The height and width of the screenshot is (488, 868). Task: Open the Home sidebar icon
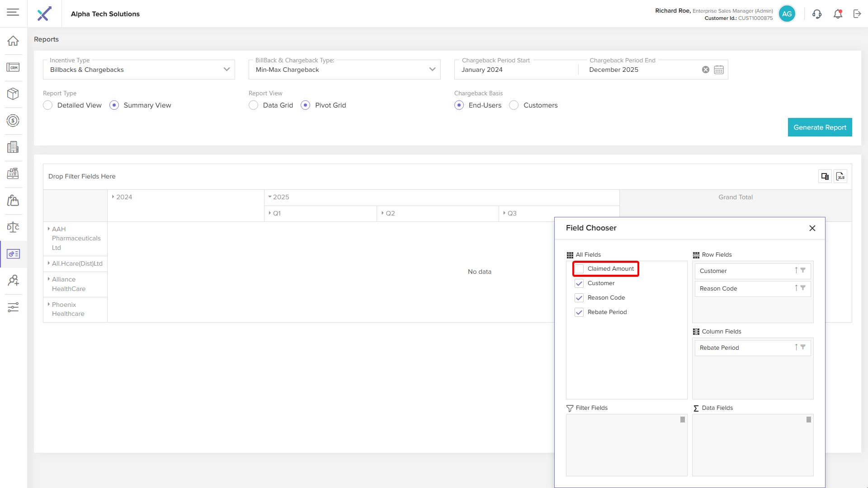[x=13, y=41]
